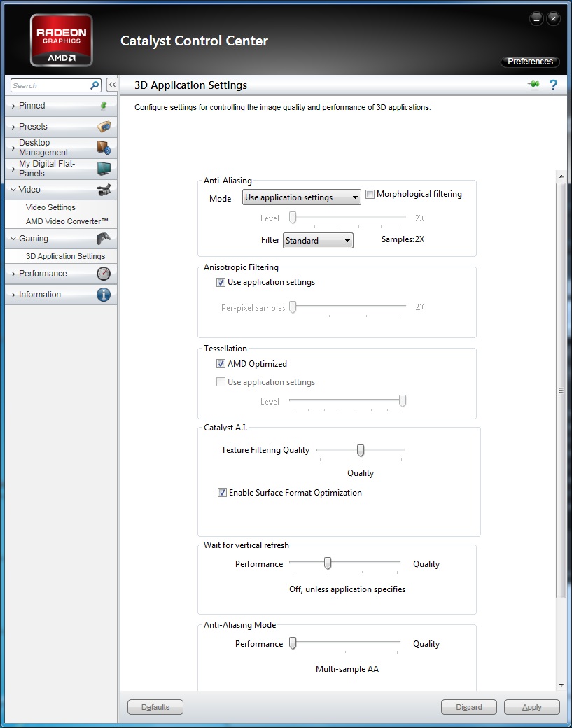Open help with blue question mark

pos(553,85)
